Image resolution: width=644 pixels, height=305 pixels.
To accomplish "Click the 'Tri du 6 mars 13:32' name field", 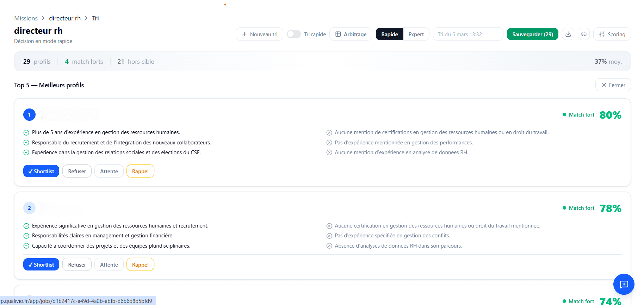I will (x=468, y=34).
